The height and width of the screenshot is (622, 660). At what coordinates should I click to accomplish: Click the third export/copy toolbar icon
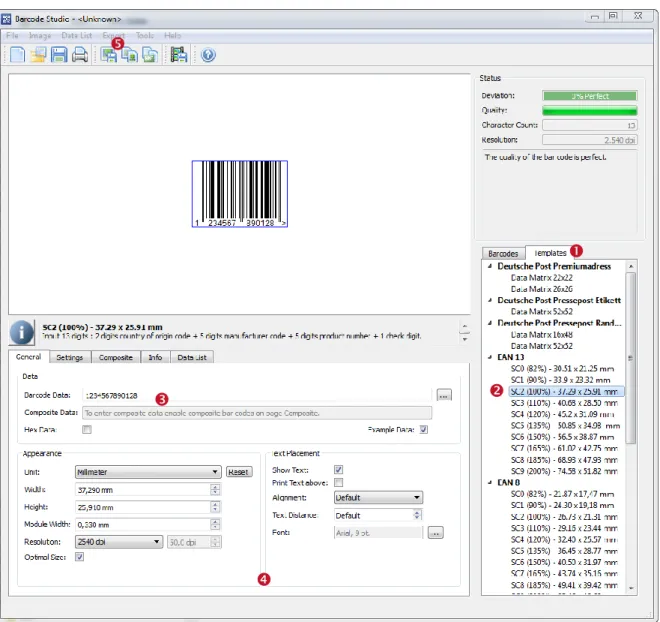point(150,55)
